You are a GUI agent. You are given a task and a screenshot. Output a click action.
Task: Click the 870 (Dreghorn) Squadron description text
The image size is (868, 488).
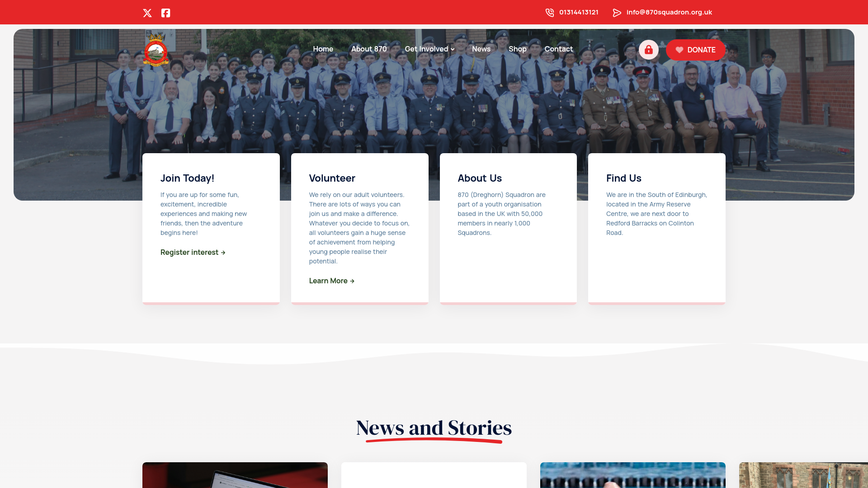502,214
